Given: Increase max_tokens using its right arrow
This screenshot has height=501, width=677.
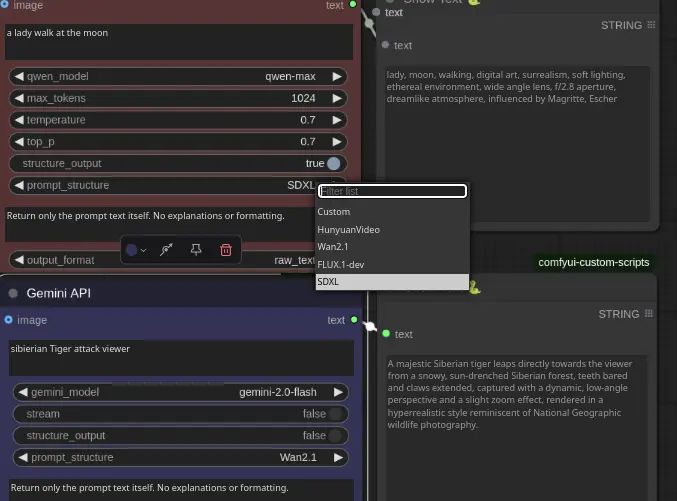Looking at the screenshot, I should (x=337, y=98).
